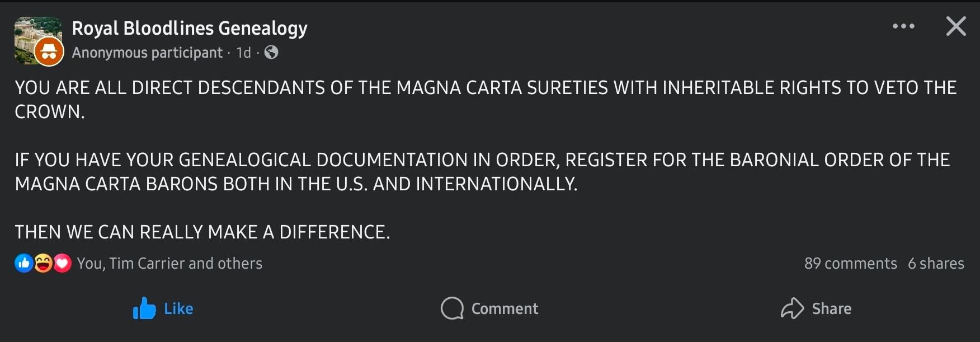Click the Haha laughing reaction emoji
This screenshot has height=342, width=980.
43,263
